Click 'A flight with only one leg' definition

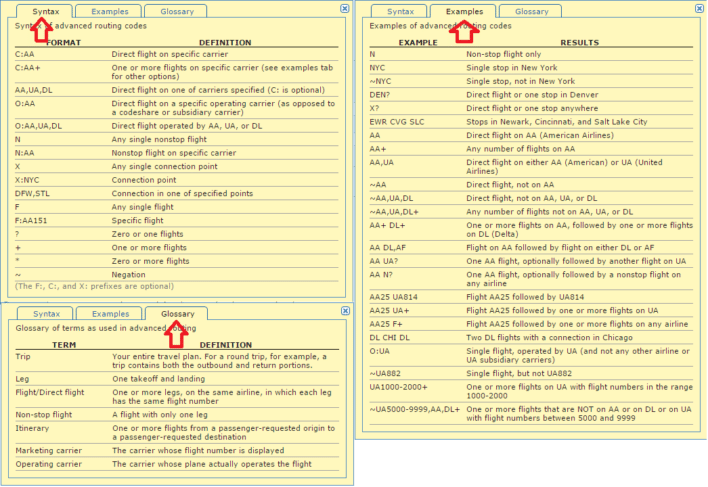click(x=160, y=415)
